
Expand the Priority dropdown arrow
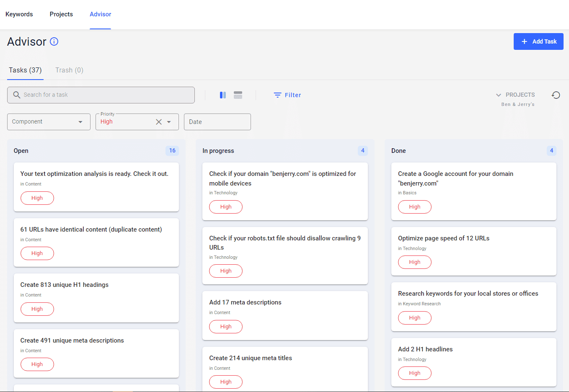click(x=169, y=122)
